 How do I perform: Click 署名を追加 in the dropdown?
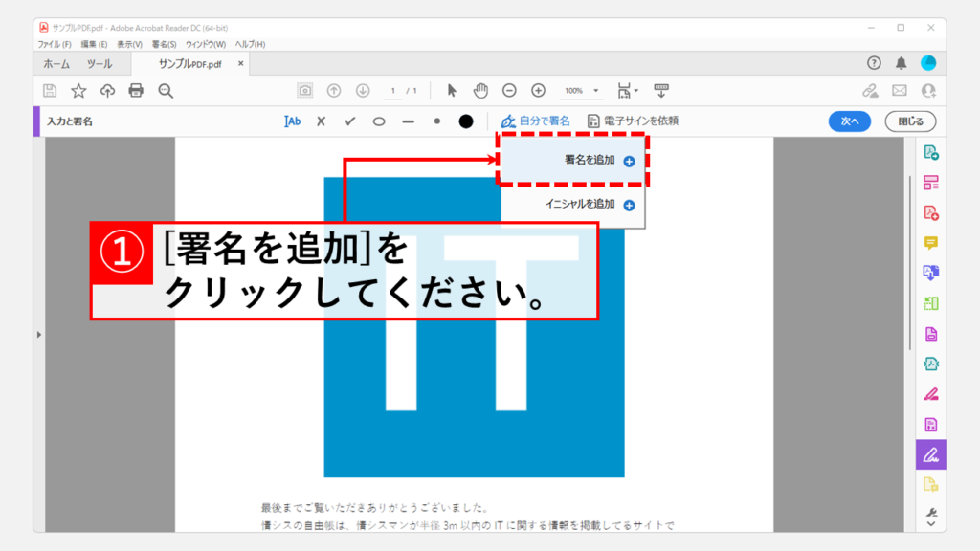(590, 161)
